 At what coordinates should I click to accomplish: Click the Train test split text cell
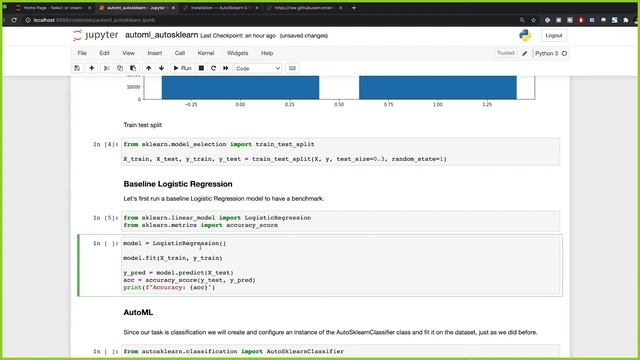142,125
